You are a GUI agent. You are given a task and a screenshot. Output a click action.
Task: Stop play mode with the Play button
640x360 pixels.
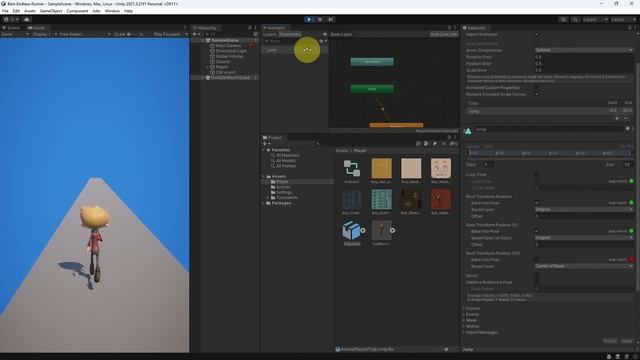click(x=309, y=19)
